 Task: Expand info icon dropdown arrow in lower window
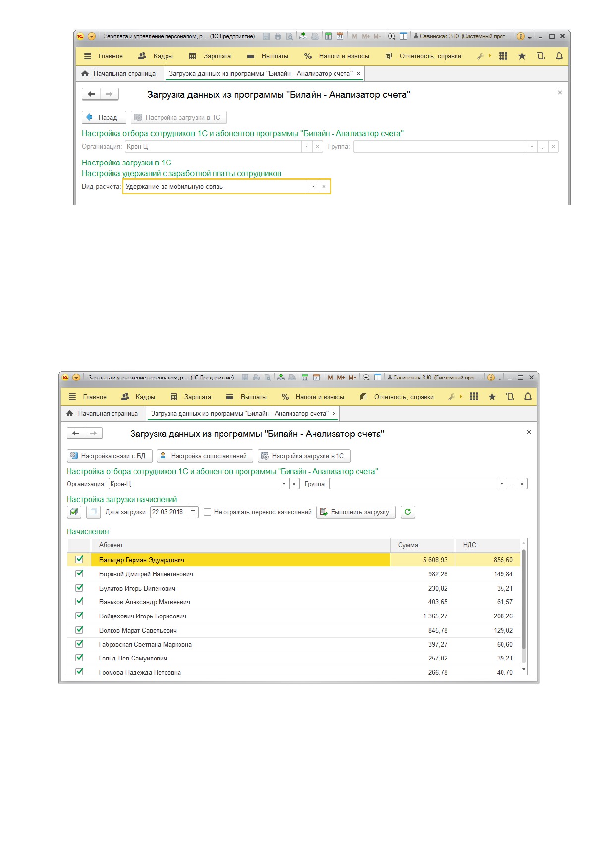pyautogui.click(x=500, y=378)
